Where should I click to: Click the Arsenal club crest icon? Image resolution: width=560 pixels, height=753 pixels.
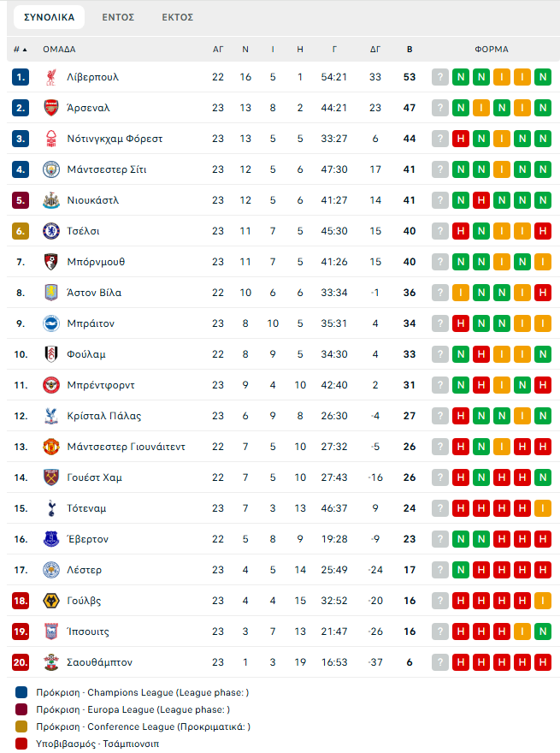point(50,108)
